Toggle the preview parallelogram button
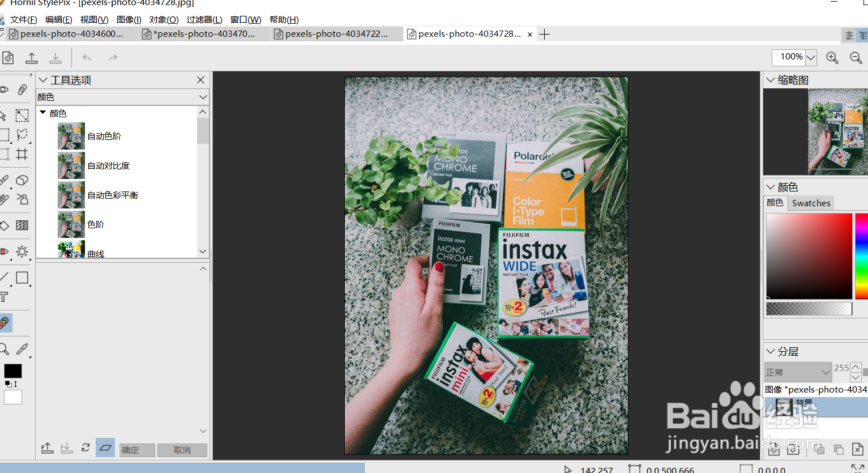 pyautogui.click(x=105, y=448)
